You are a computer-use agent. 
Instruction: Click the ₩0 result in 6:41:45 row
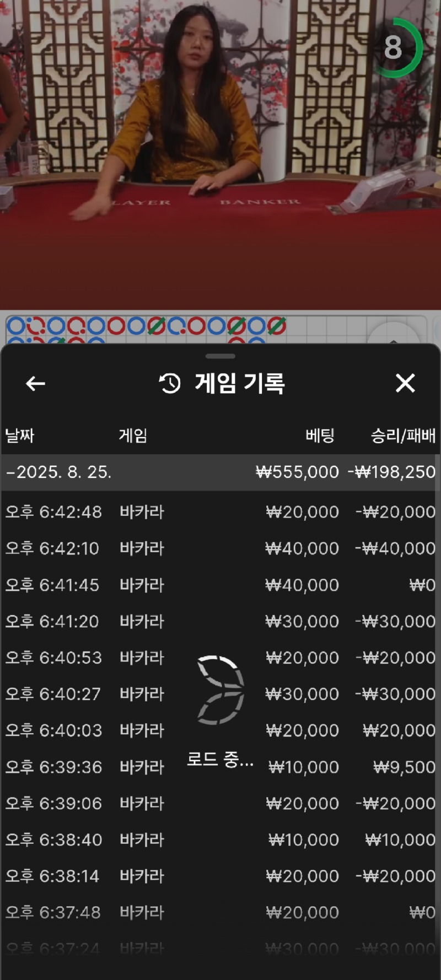click(x=422, y=585)
